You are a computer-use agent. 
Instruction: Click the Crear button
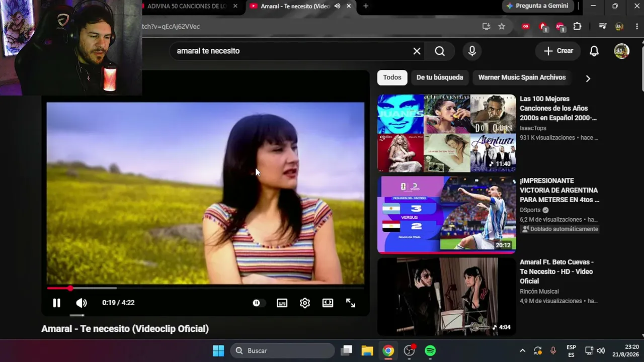click(x=558, y=51)
